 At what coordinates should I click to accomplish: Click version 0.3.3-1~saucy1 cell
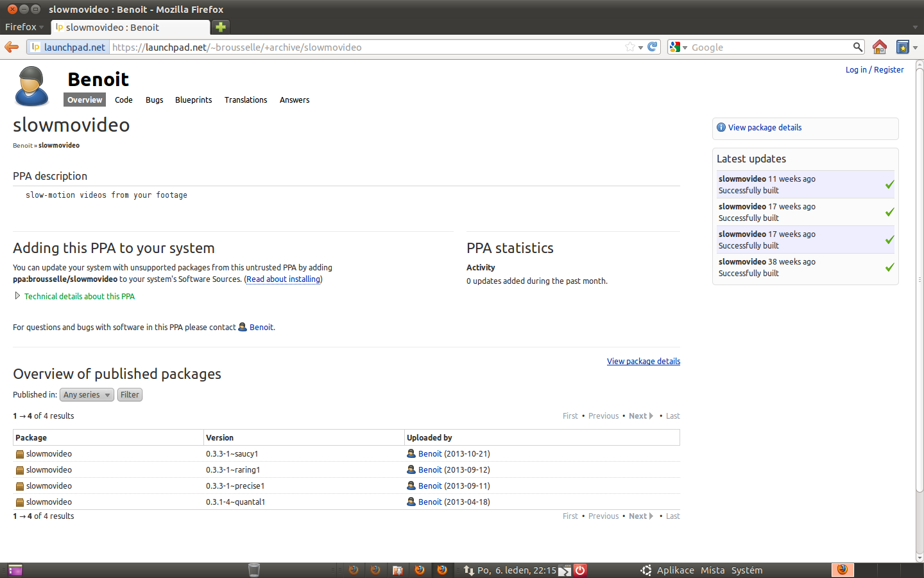pos(232,453)
